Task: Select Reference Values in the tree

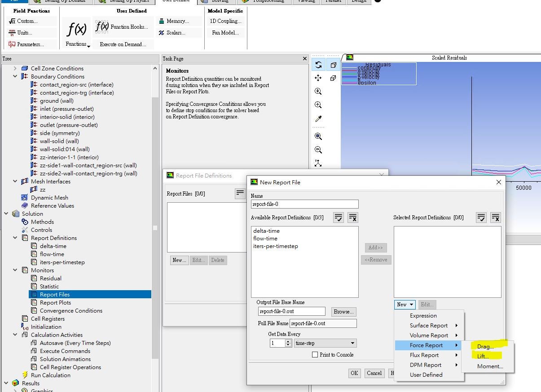Action: 52,206
